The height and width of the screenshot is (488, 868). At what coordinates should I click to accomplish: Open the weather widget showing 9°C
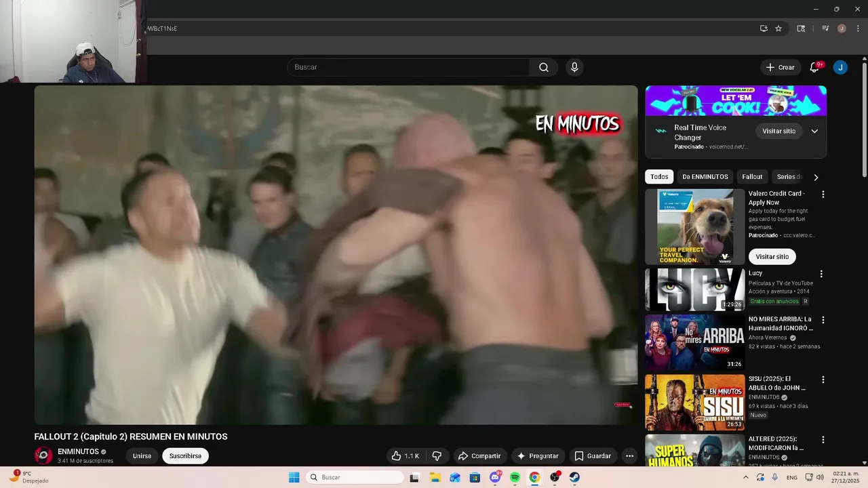tap(28, 477)
